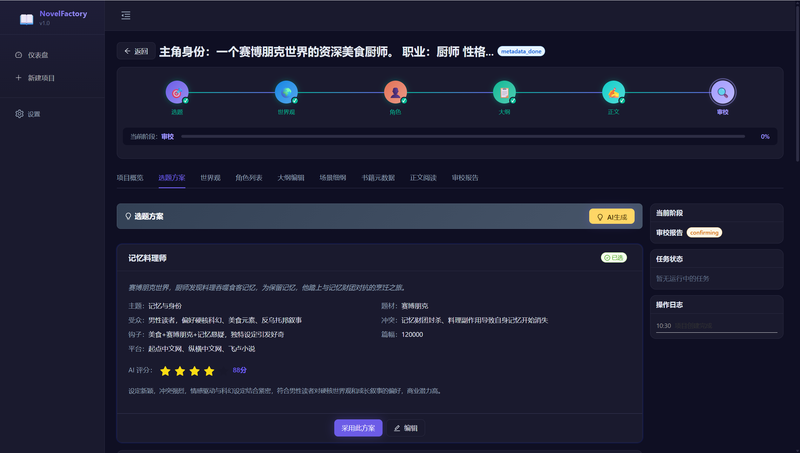Click the 已选 selected badge
This screenshot has width=800, height=453.
[x=614, y=258]
